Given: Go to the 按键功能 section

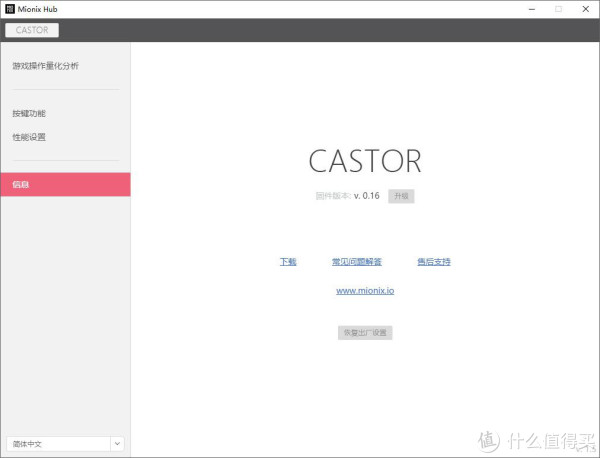Looking at the screenshot, I should point(29,113).
